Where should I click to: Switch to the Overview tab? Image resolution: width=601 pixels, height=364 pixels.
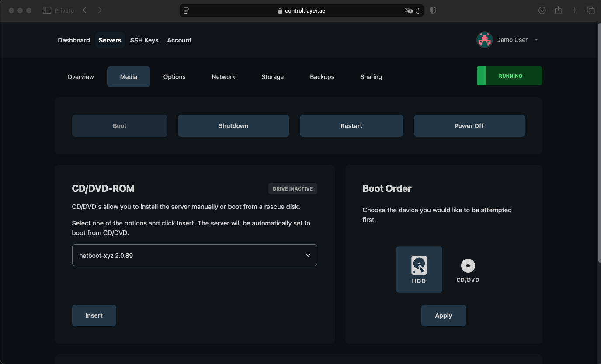(80, 77)
